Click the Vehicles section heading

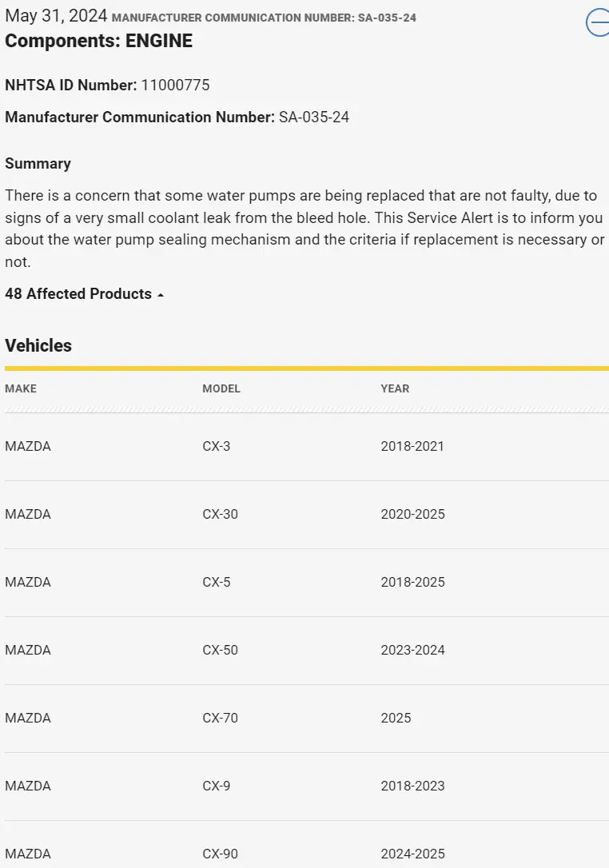[38, 345]
